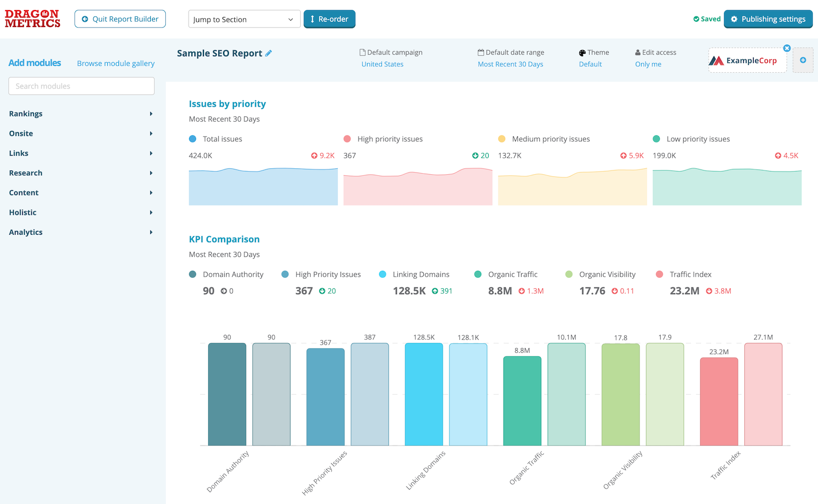Toggle the High Priority Issues legend marker
Screen dimensions: 818x504
(285, 274)
